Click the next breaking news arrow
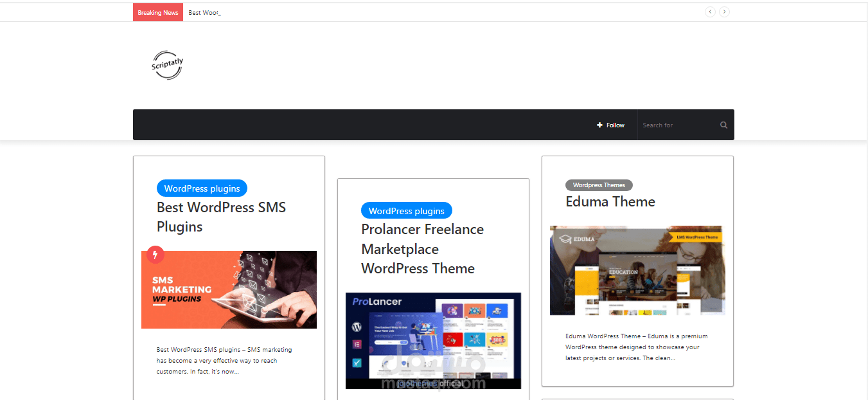The height and width of the screenshot is (400, 868). coord(724,12)
